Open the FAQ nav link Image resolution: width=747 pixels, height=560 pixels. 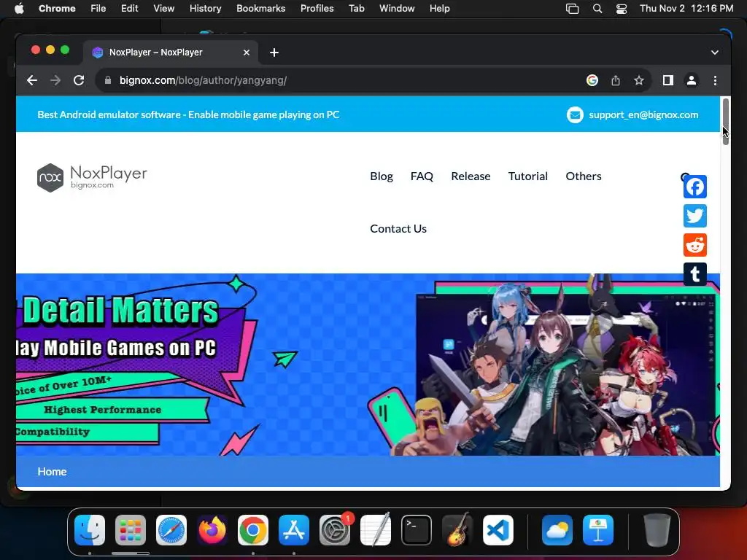click(x=422, y=176)
